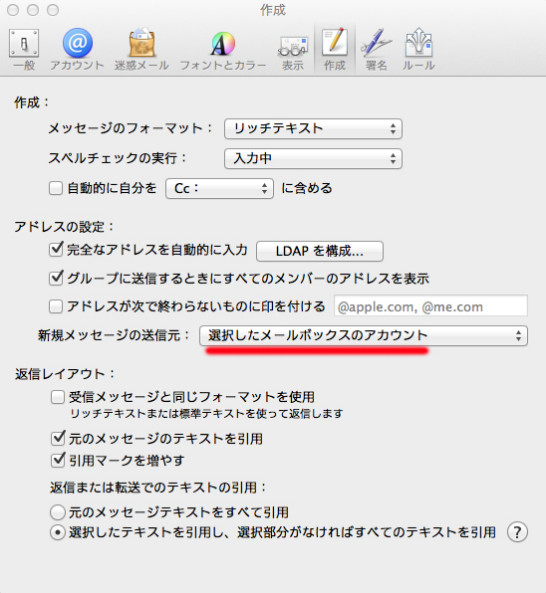Open the 署名 signatures pen icon
Viewport: 546px width, 593px height.
click(376, 49)
